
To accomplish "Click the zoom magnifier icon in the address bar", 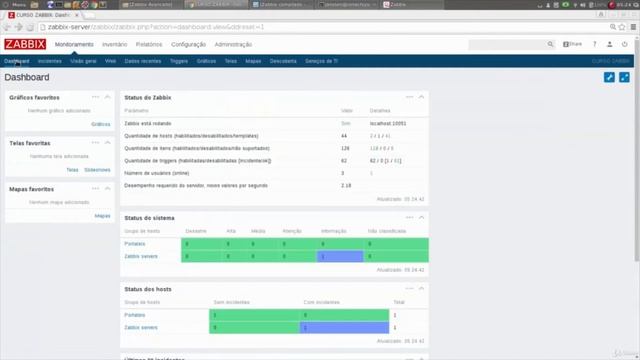I will 613,27.
